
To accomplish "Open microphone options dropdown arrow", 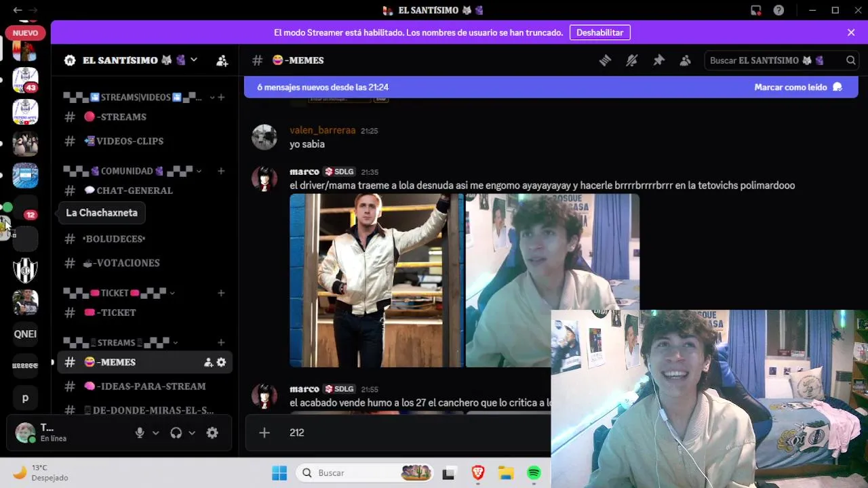I will (156, 432).
